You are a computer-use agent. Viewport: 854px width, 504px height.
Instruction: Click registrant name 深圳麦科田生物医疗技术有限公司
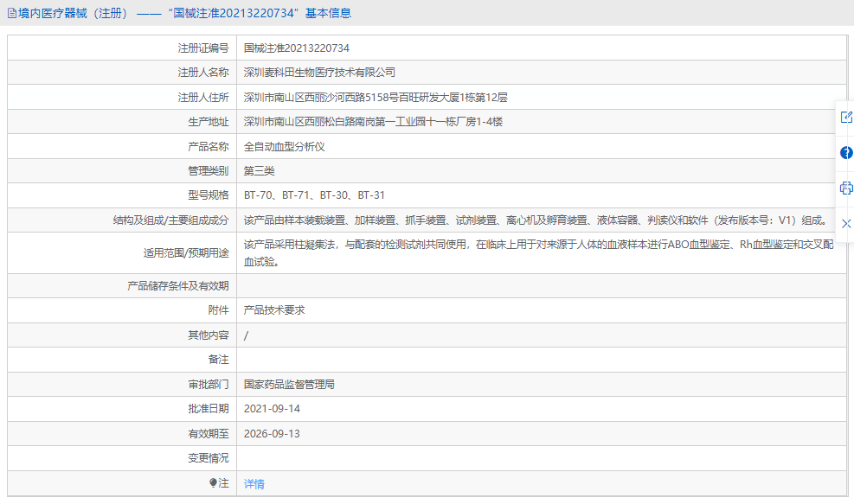tap(319, 73)
